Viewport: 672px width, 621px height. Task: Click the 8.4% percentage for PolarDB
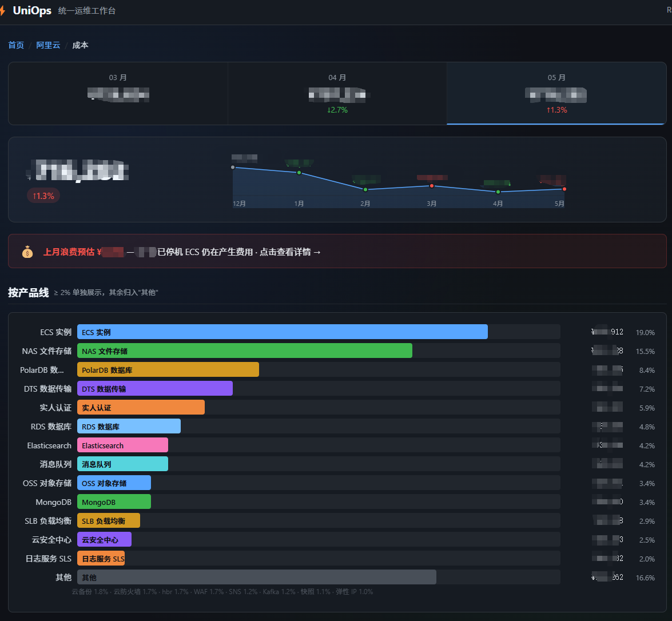(647, 371)
